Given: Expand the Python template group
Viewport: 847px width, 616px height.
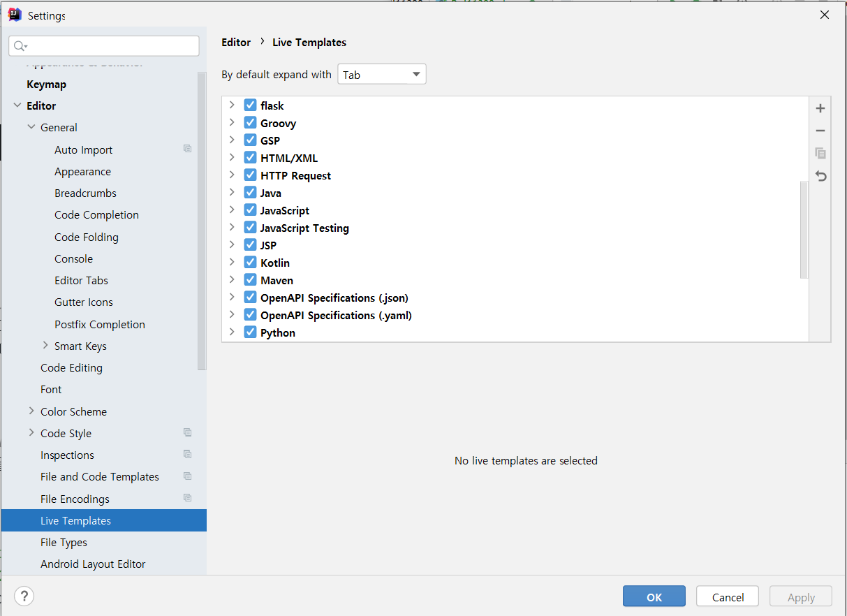Looking at the screenshot, I should pyautogui.click(x=232, y=332).
